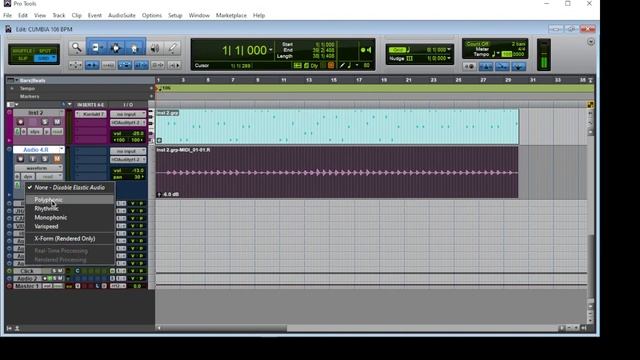Mute the Click track

click(x=60, y=271)
